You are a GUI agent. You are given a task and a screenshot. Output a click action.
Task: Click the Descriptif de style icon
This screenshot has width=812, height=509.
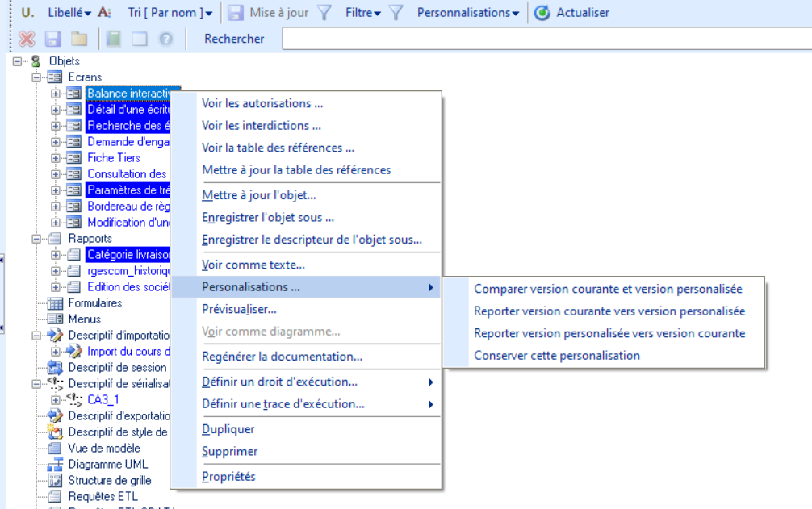(55, 432)
